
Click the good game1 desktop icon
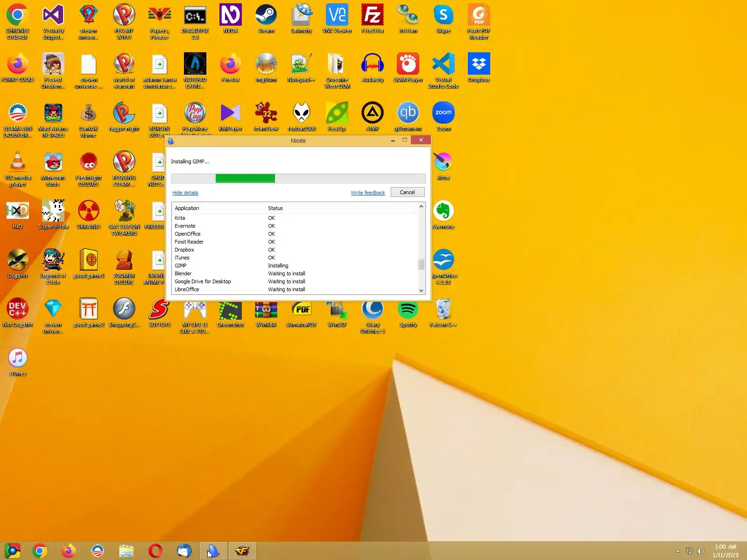[x=89, y=264]
